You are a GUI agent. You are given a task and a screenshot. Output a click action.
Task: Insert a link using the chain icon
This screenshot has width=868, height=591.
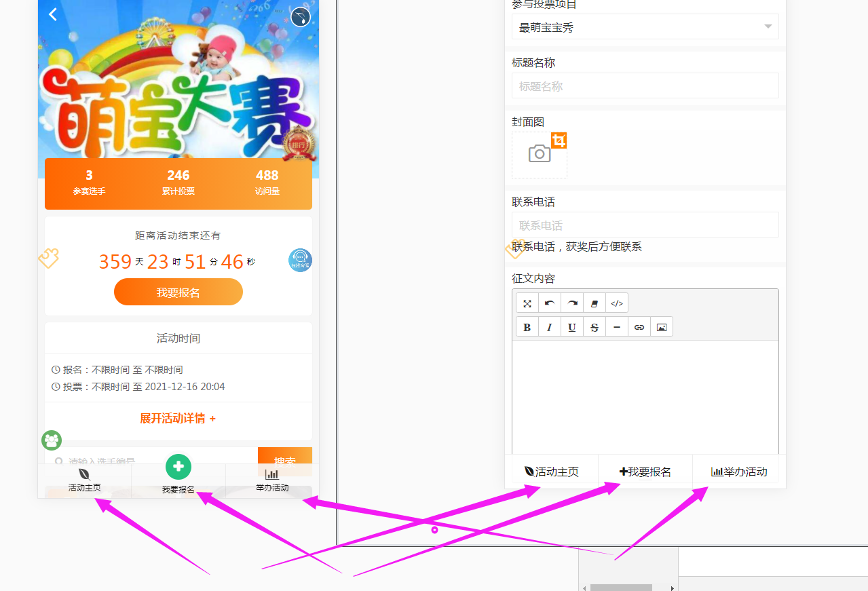point(639,327)
